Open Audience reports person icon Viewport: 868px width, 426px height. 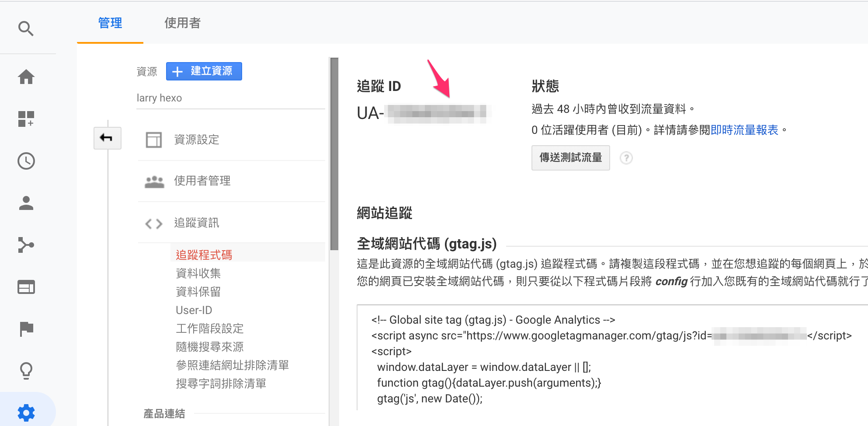[x=26, y=203]
